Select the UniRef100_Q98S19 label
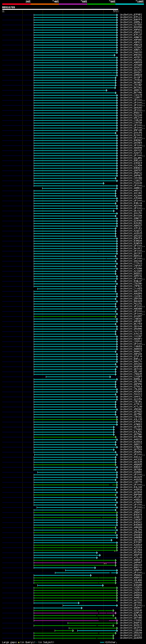The image size is (146, 644). (131, 565)
